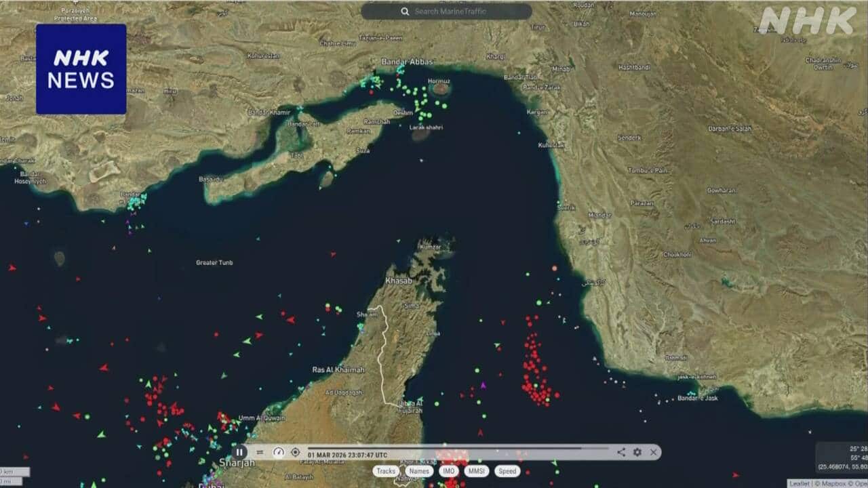Screen dimensions: 868x488
Task: Toggle the Names label option
Action: [x=419, y=471]
